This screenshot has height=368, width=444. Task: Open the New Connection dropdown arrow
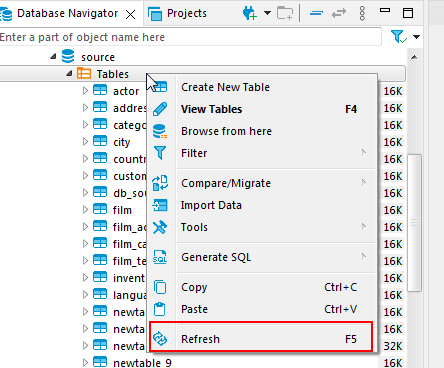[x=267, y=13]
